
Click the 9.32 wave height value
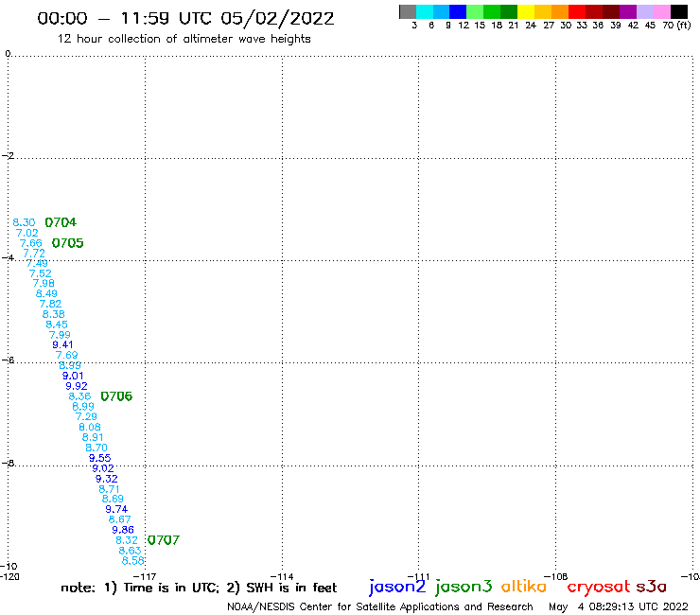point(107,479)
